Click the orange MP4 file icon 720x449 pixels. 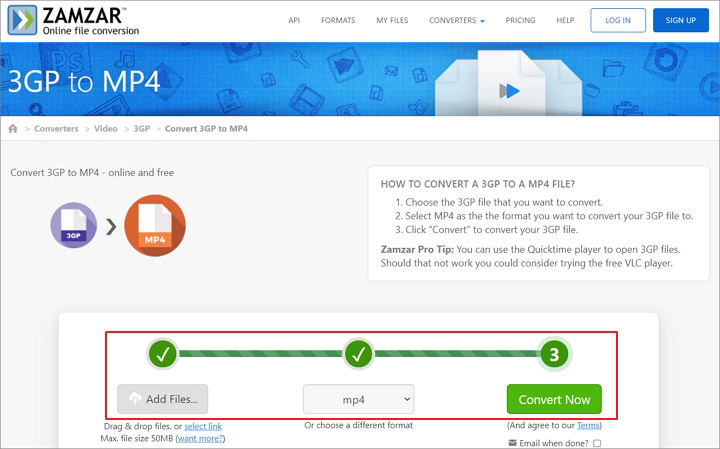click(x=155, y=225)
